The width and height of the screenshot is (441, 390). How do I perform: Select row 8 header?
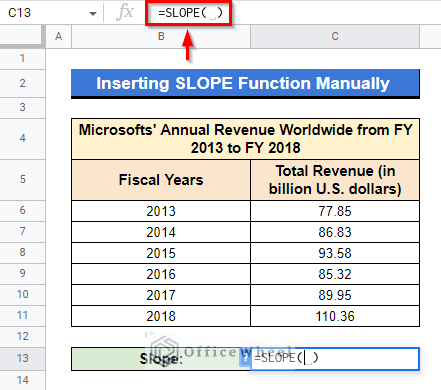coord(22,253)
